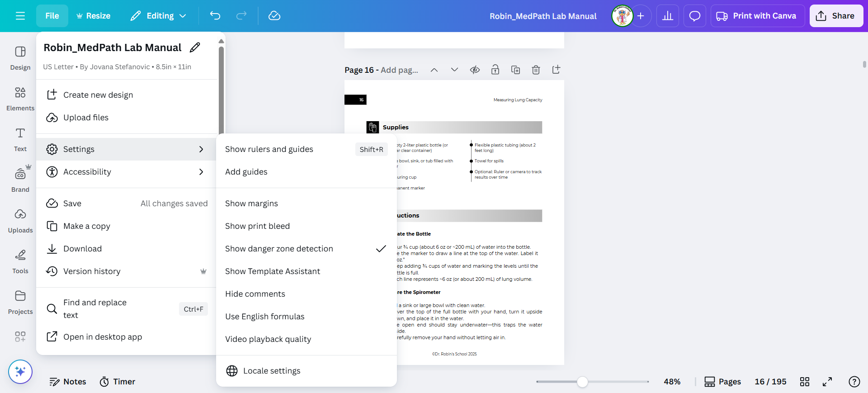Click the pencil icon to rename design

[195, 47]
